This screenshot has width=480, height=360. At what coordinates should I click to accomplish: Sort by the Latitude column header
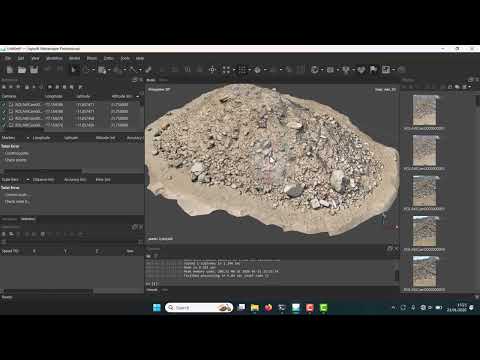pos(83,96)
